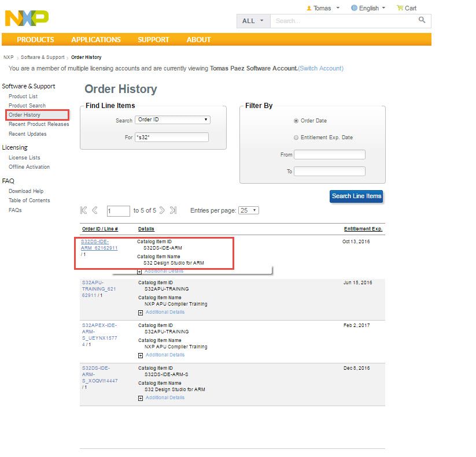Image resolution: width=476 pixels, height=457 pixels.
Task: Open Product Search in sidebar
Action: (27, 106)
